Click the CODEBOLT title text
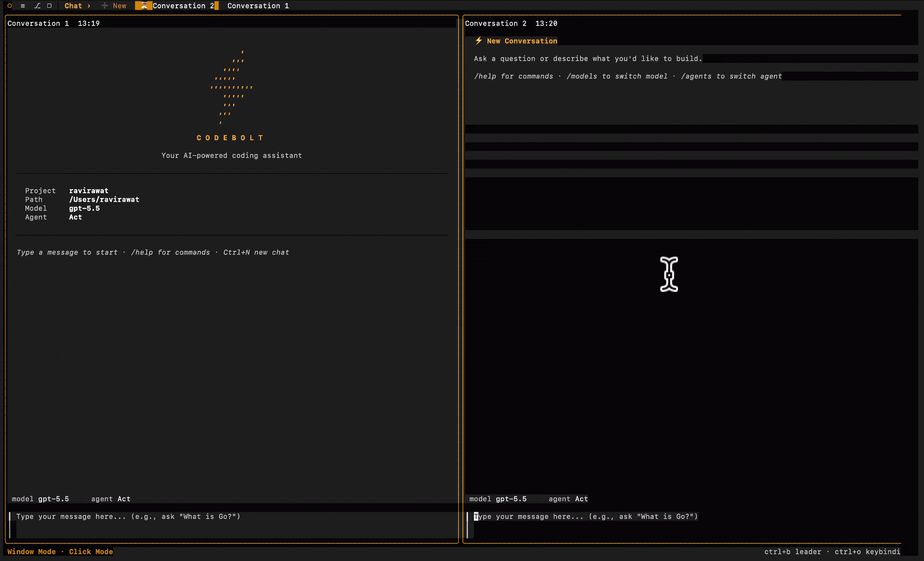The height and width of the screenshot is (561, 924). 230,138
